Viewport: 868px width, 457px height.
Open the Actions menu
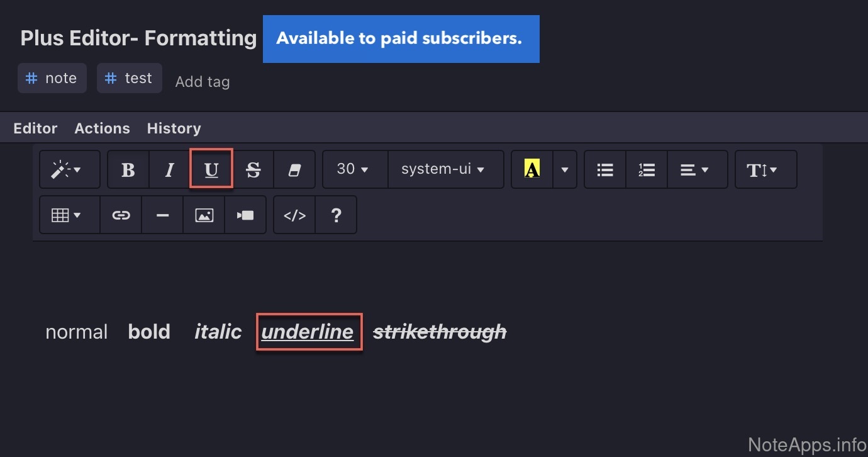pyautogui.click(x=102, y=128)
